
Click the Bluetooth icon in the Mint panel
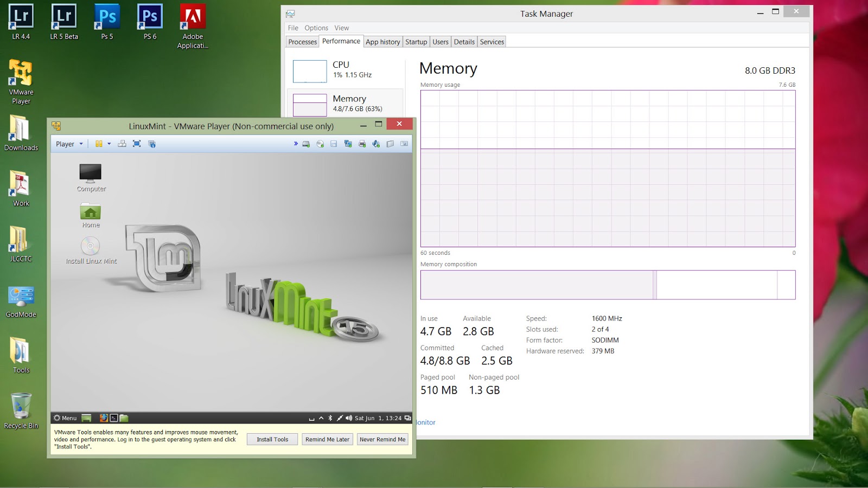click(330, 418)
